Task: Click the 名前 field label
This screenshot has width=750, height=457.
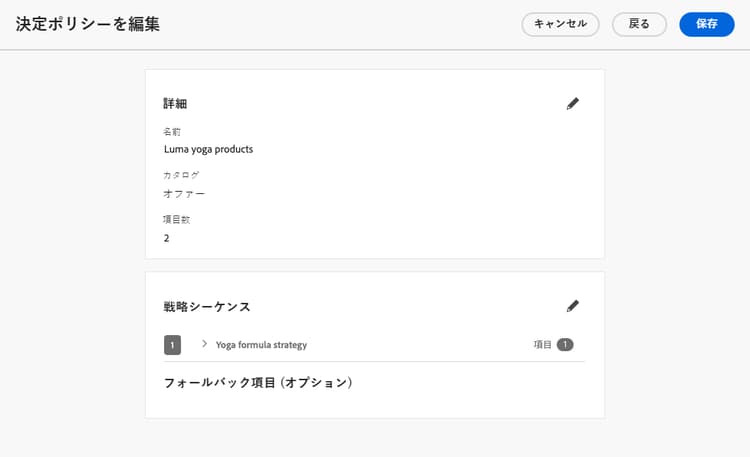Action: [x=172, y=132]
